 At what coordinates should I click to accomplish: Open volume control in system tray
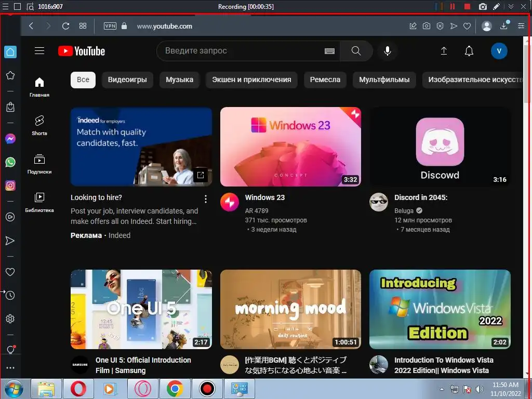click(479, 389)
